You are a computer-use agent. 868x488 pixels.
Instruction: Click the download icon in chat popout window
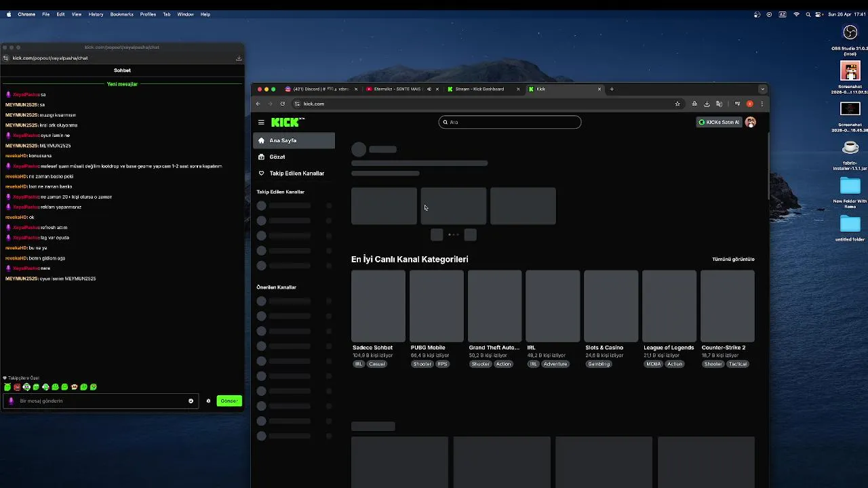[x=239, y=58]
